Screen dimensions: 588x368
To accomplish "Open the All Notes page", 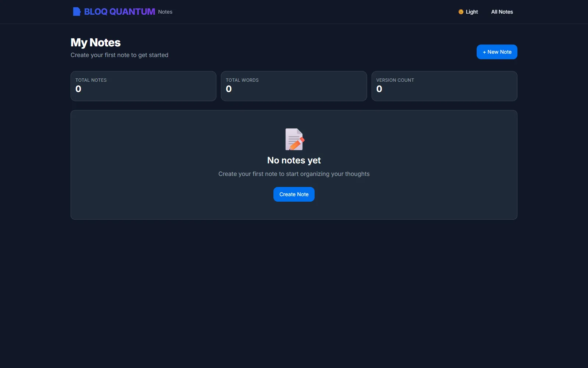I will (502, 12).
